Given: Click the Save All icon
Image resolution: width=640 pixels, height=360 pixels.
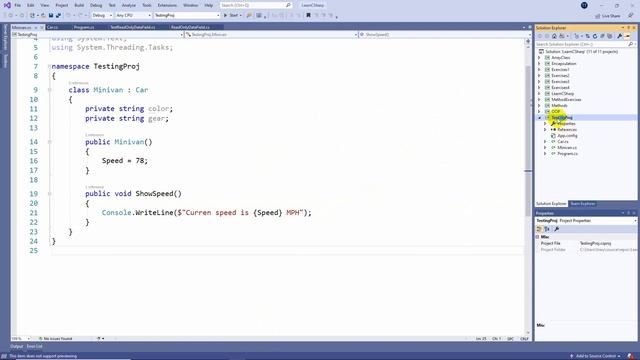Looking at the screenshot, I should pos(58,16).
